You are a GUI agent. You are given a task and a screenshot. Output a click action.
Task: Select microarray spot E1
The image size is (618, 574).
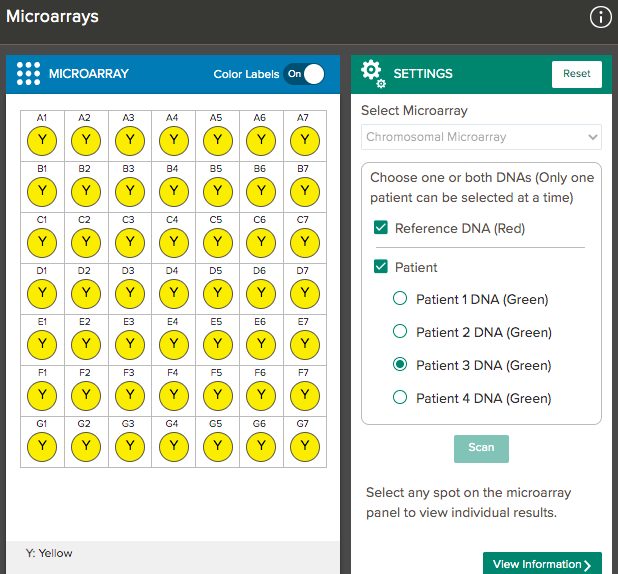pyautogui.click(x=42, y=345)
